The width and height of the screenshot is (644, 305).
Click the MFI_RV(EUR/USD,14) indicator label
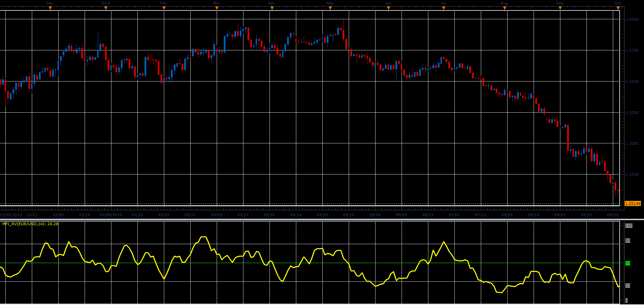30,224
